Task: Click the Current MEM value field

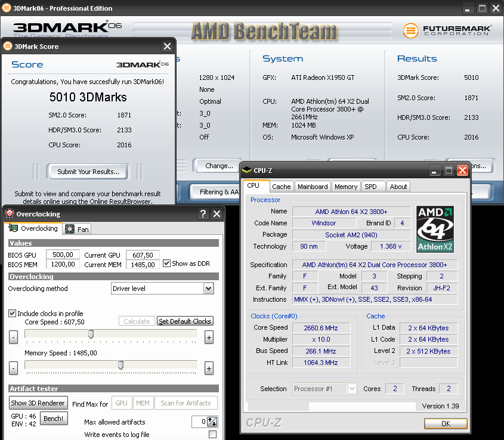Action: click(143, 265)
